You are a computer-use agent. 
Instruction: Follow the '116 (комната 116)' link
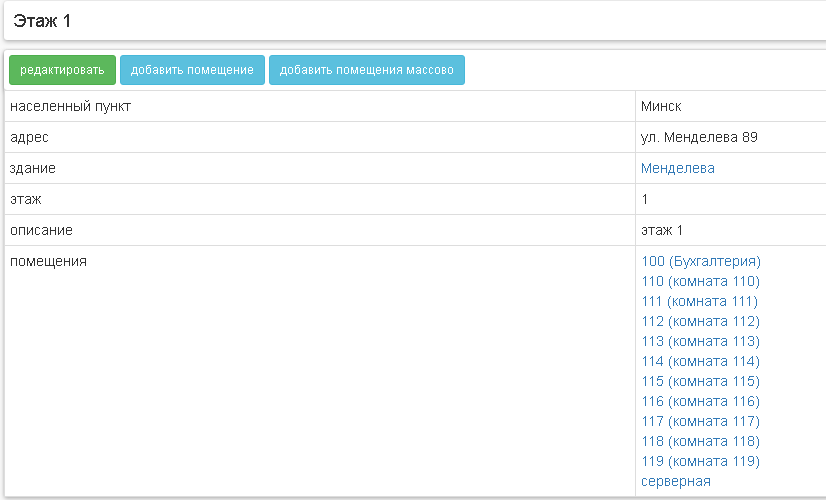tap(699, 401)
